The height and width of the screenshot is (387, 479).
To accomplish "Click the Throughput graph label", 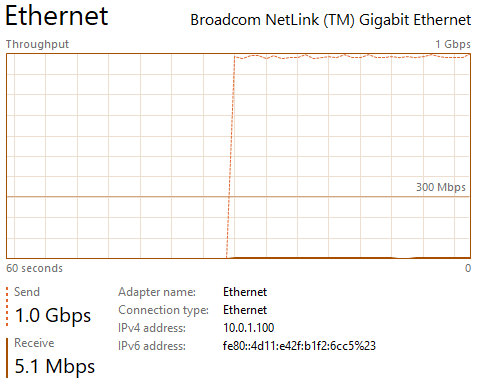I will pyautogui.click(x=37, y=44).
